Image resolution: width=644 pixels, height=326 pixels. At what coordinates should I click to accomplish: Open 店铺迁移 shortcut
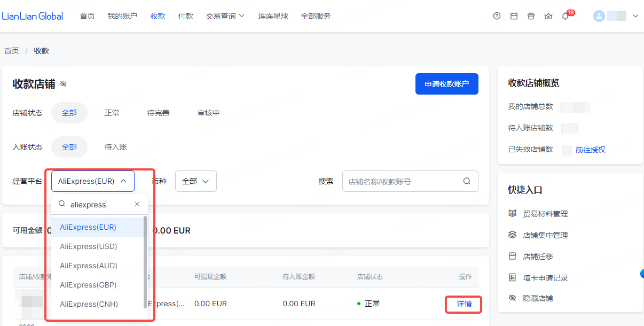pyautogui.click(x=538, y=257)
